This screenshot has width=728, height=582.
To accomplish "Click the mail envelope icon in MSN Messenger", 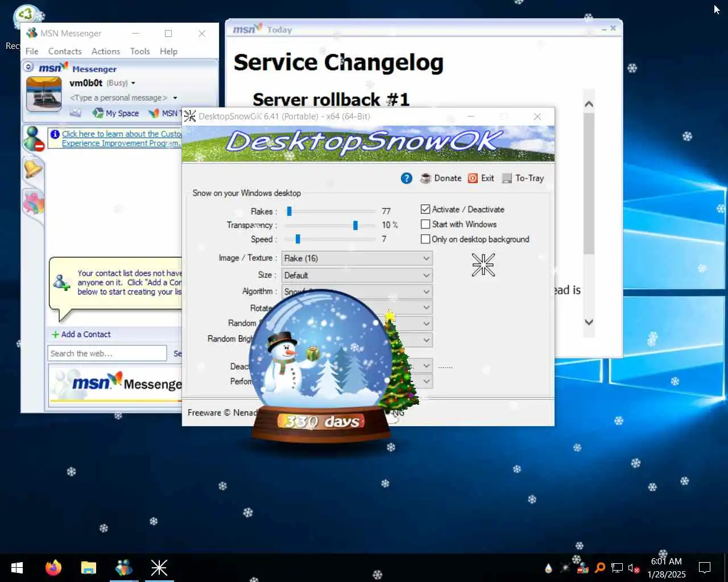I will click(76, 113).
